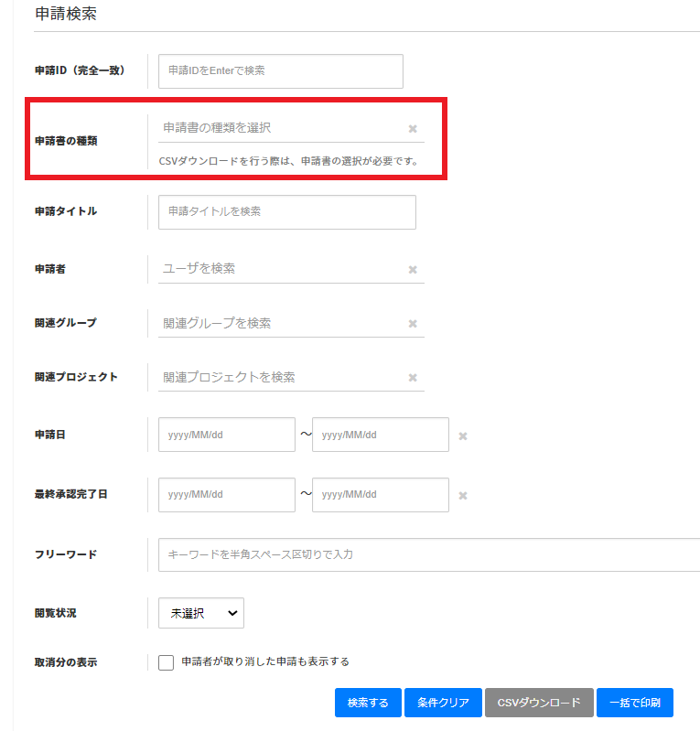Open the ユーザを検索 applicant selector

(x=279, y=269)
